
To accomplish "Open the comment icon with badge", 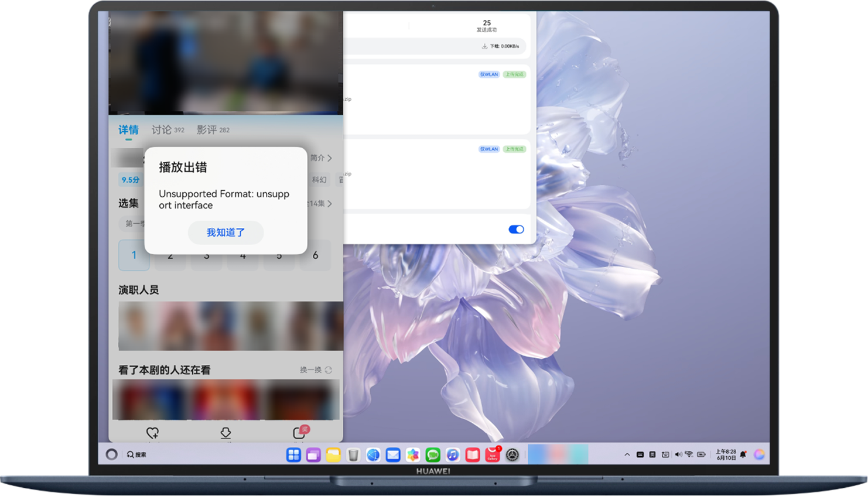I will click(x=299, y=432).
